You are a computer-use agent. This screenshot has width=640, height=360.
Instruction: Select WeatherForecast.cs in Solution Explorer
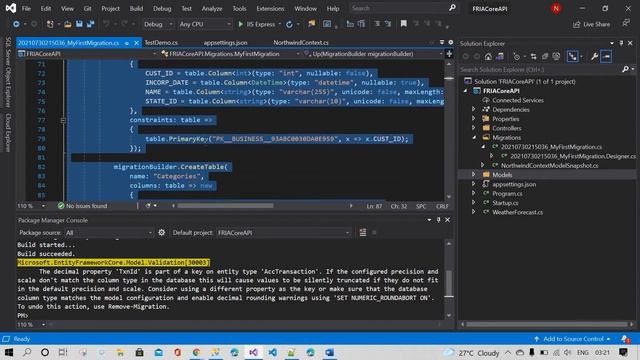[x=517, y=212]
